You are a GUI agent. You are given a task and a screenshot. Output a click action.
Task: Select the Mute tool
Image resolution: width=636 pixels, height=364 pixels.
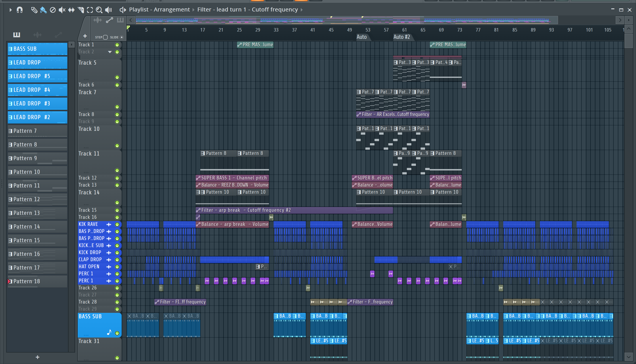62,10
